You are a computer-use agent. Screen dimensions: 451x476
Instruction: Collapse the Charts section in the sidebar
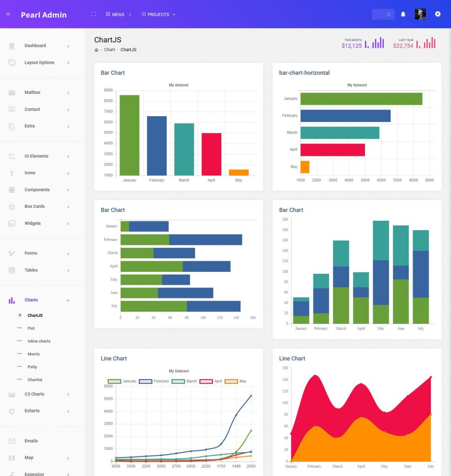click(x=31, y=300)
